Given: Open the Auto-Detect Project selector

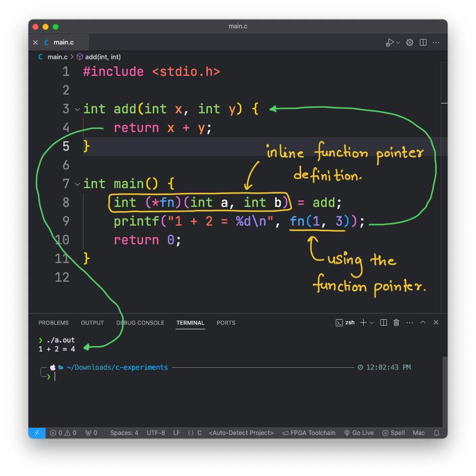Looking at the screenshot, I should [x=241, y=433].
